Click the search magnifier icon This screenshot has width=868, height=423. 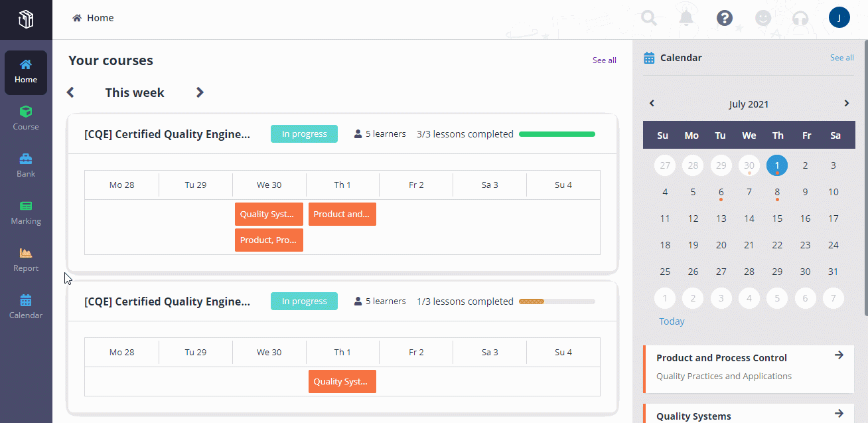pyautogui.click(x=649, y=18)
